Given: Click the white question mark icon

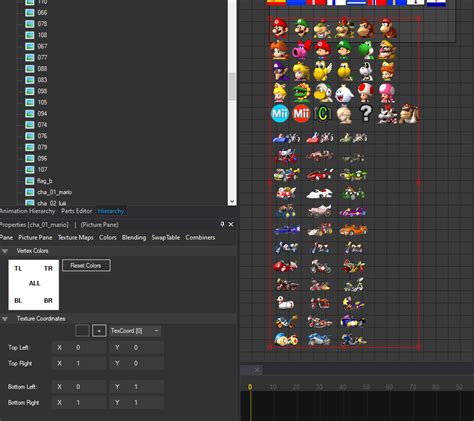Looking at the screenshot, I should pyautogui.click(x=366, y=113).
